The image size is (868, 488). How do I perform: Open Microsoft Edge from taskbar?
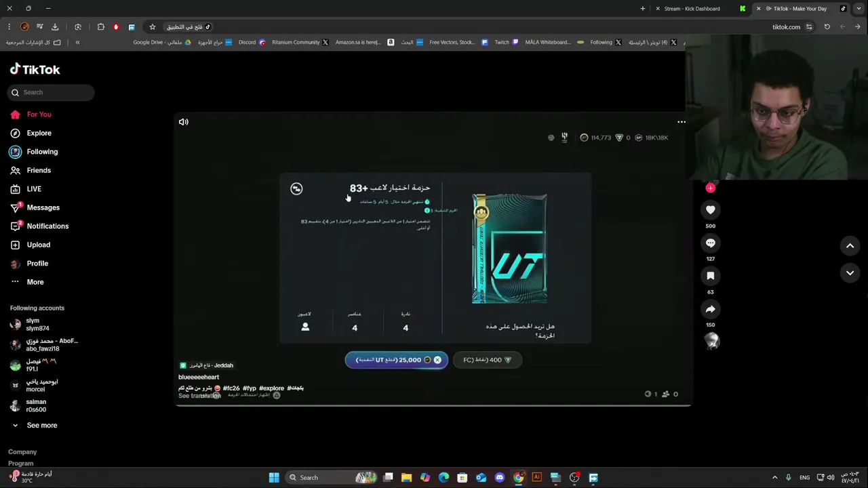[x=443, y=478]
